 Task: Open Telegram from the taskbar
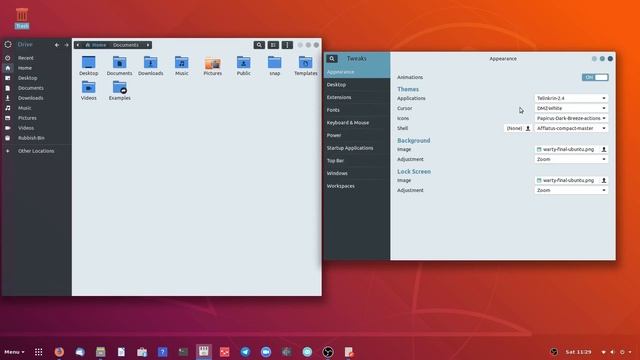coord(245,352)
